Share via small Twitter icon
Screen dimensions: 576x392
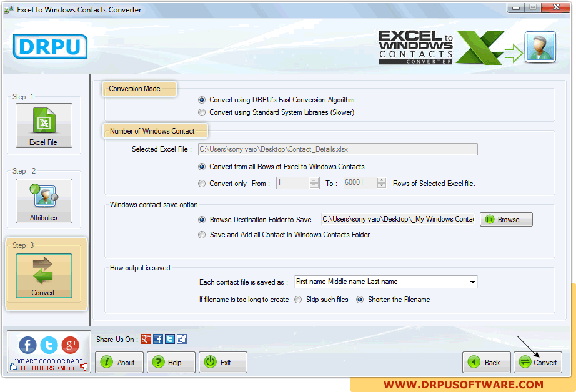click(170, 339)
